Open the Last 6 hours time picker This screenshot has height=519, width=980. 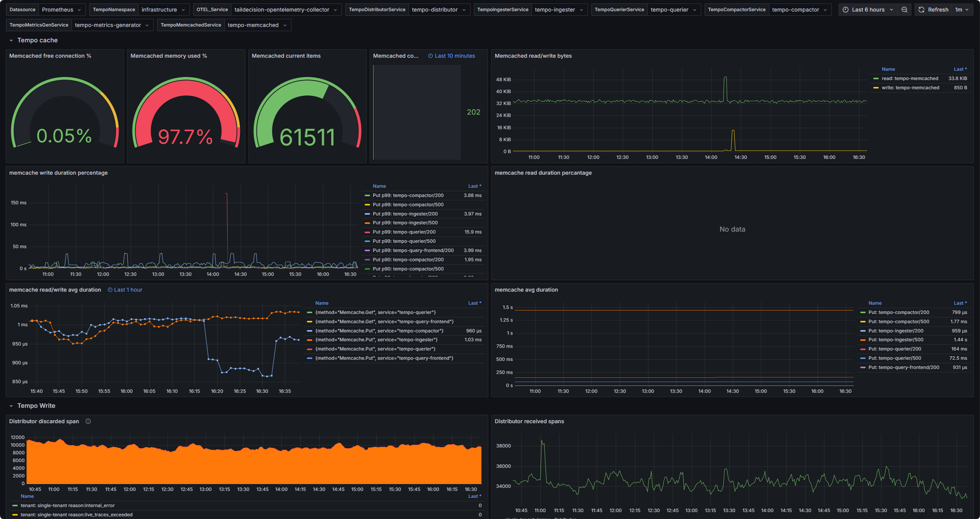868,10
